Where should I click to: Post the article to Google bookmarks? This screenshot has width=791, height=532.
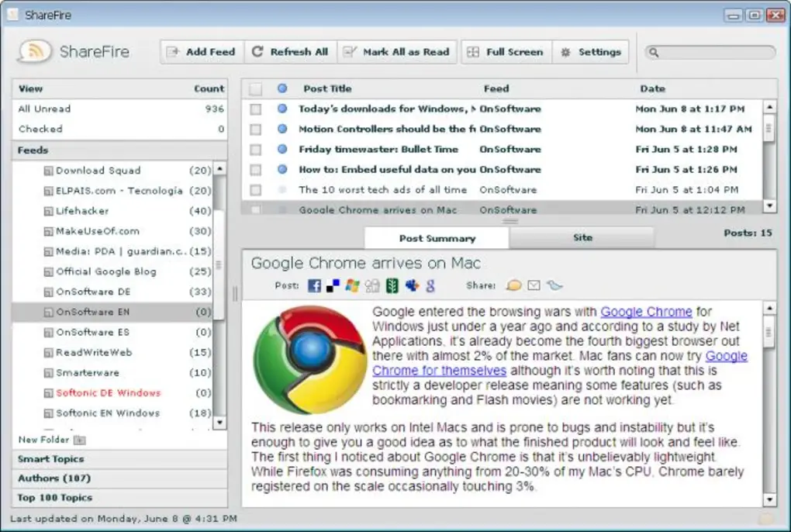pos(430,286)
